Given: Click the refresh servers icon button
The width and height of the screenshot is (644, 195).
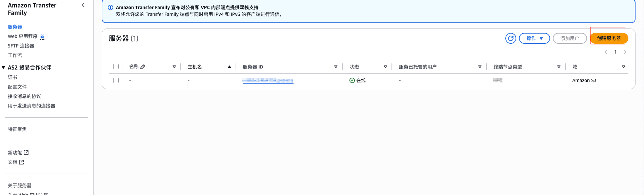Looking at the screenshot, I should (510, 38).
